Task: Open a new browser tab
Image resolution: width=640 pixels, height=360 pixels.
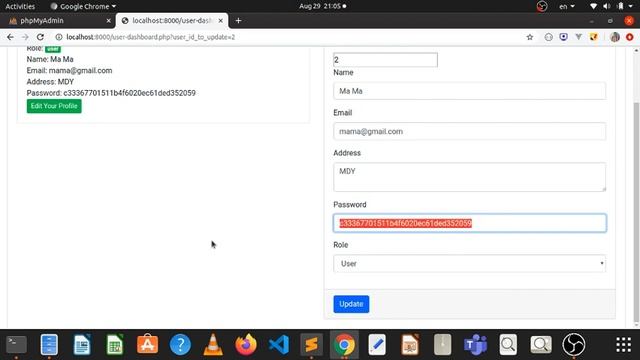Action: pyautogui.click(x=238, y=20)
